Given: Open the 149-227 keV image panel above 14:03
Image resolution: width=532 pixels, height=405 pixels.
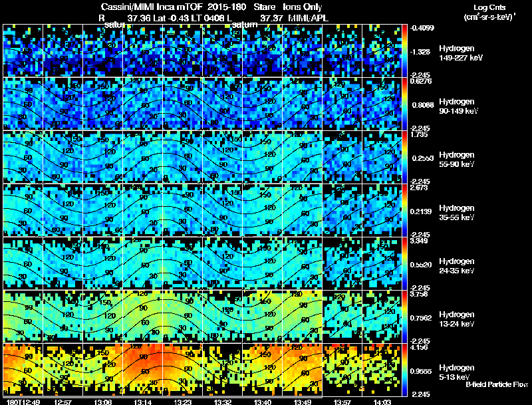Looking at the screenshot, I should point(382,51).
